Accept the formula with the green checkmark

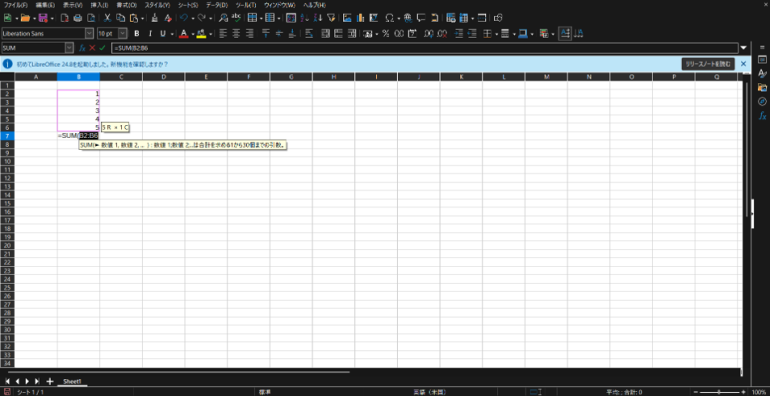tap(102, 48)
